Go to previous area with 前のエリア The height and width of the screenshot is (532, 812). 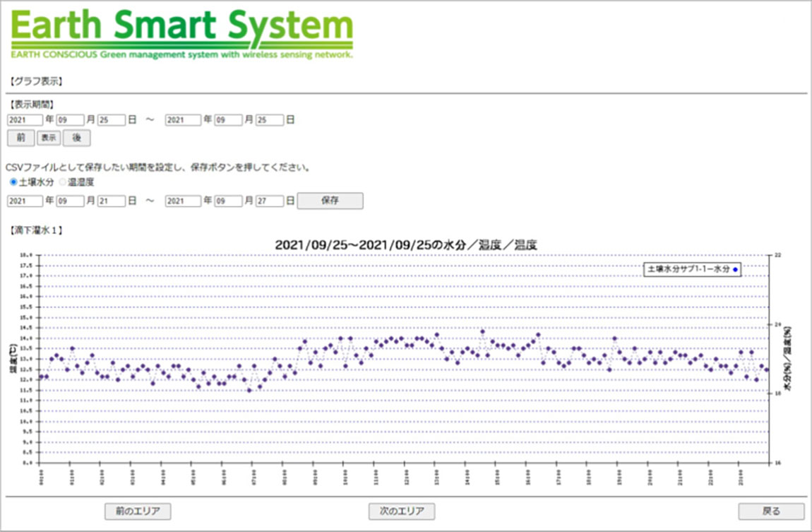click(138, 511)
